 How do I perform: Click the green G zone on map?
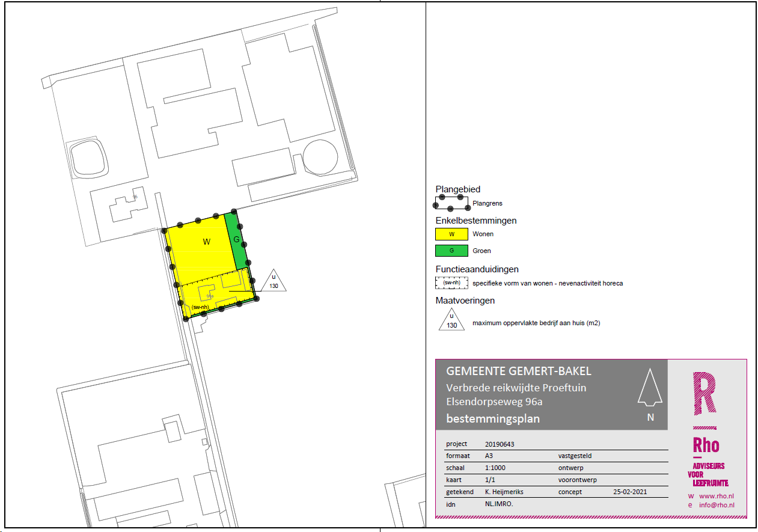click(x=236, y=241)
